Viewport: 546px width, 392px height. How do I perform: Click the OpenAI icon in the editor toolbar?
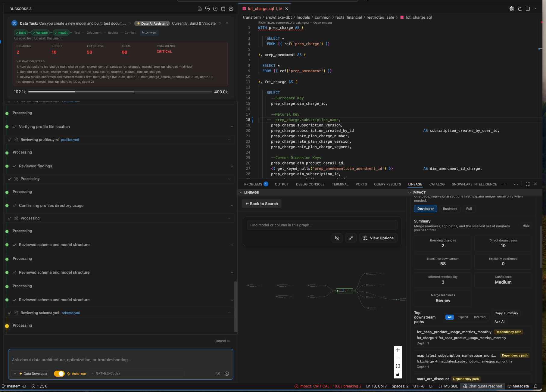(512, 9)
